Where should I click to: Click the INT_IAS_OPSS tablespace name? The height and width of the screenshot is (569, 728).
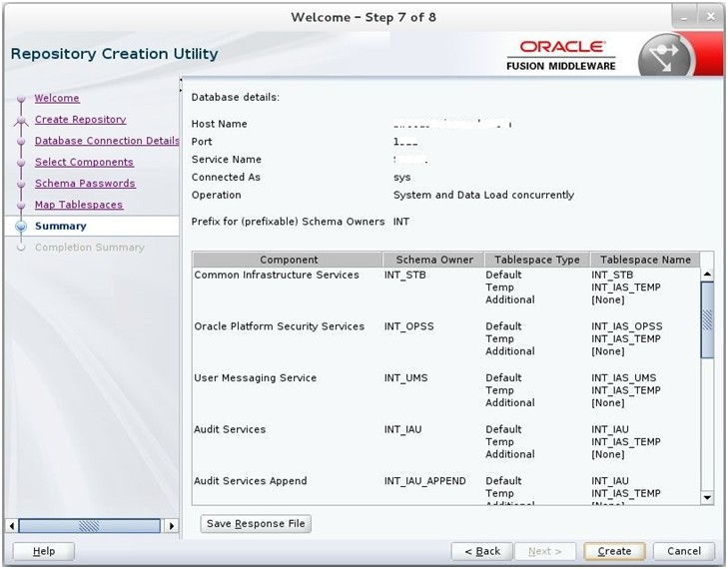(627, 326)
